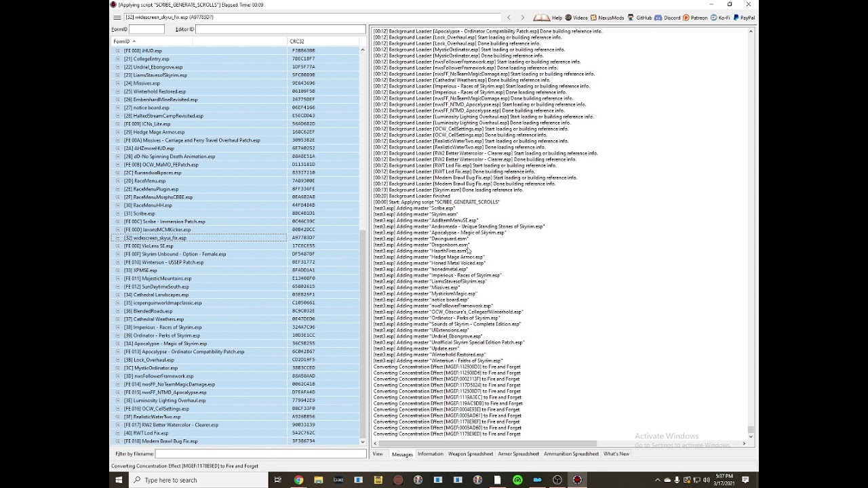Click the OBS Studio taskbar icon

(x=557, y=480)
